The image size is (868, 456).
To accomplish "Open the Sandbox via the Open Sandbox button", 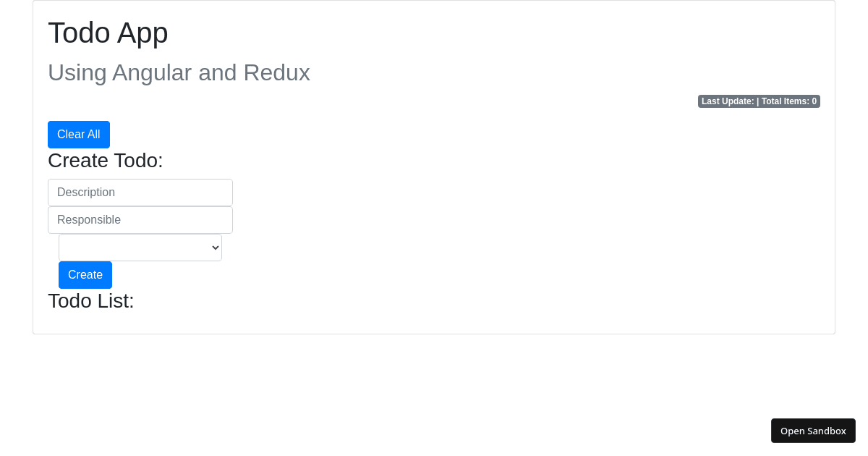I will click(x=813, y=430).
